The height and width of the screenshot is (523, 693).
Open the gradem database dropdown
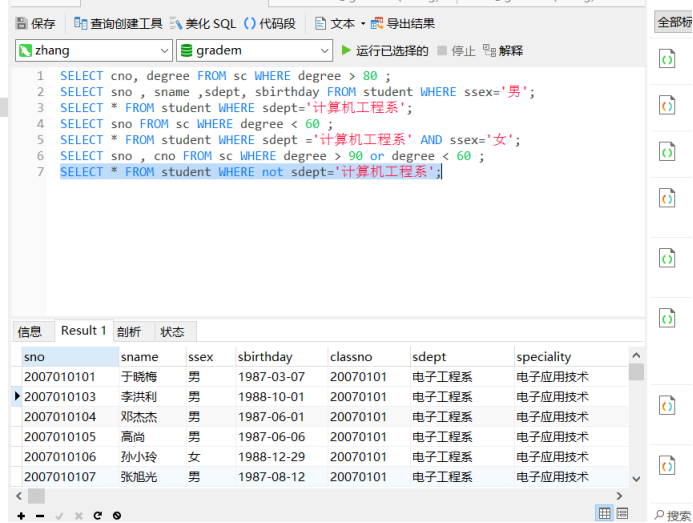pyautogui.click(x=255, y=50)
